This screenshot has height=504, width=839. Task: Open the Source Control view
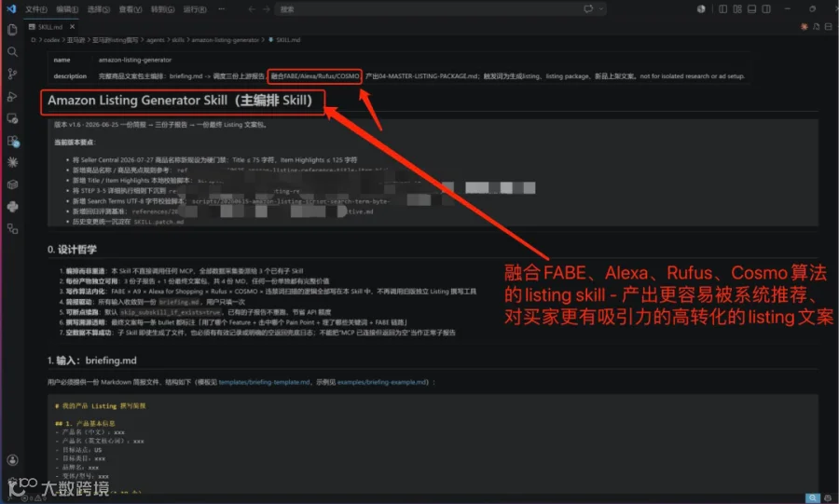tap(12, 75)
